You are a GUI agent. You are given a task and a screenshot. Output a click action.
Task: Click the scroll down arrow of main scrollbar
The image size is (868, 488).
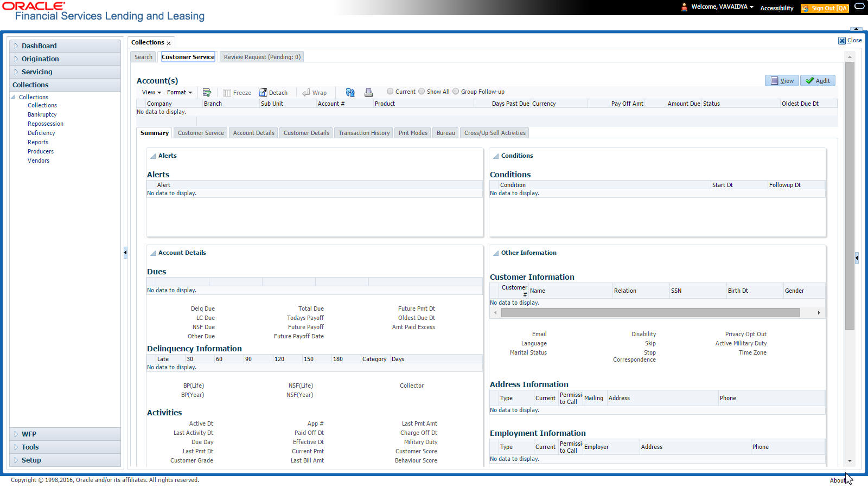(x=850, y=461)
